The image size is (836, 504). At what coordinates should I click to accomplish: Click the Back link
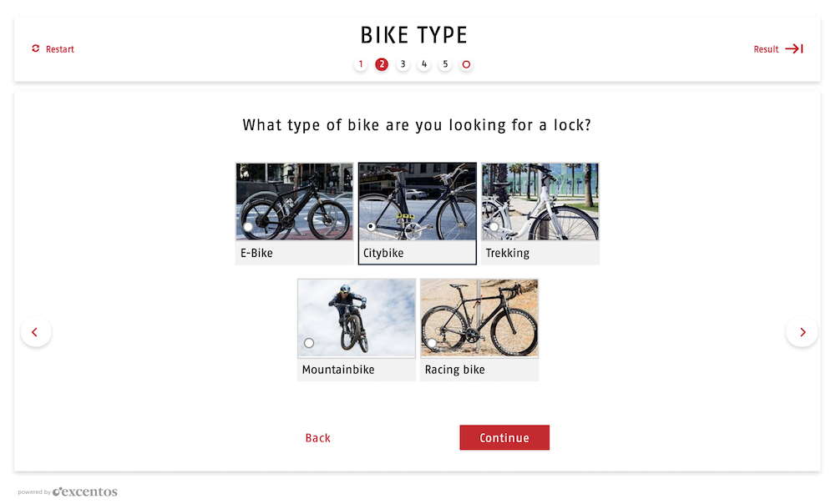pos(318,438)
